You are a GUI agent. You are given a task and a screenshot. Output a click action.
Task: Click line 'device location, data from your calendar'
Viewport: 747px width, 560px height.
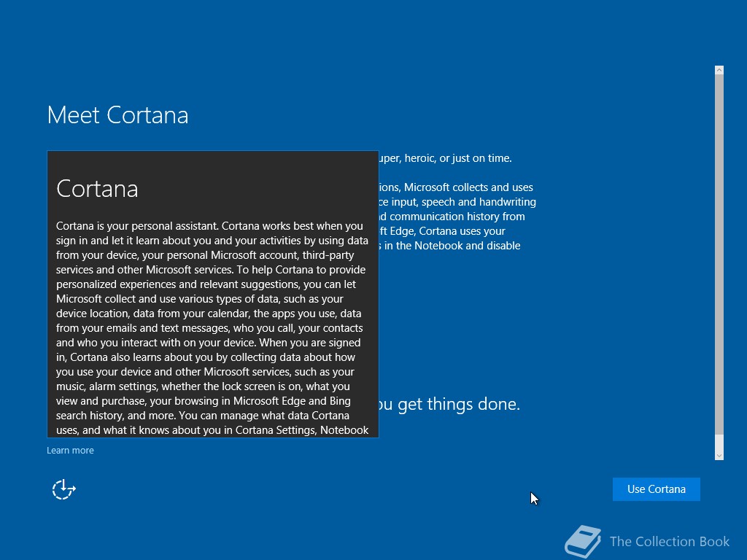point(209,314)
